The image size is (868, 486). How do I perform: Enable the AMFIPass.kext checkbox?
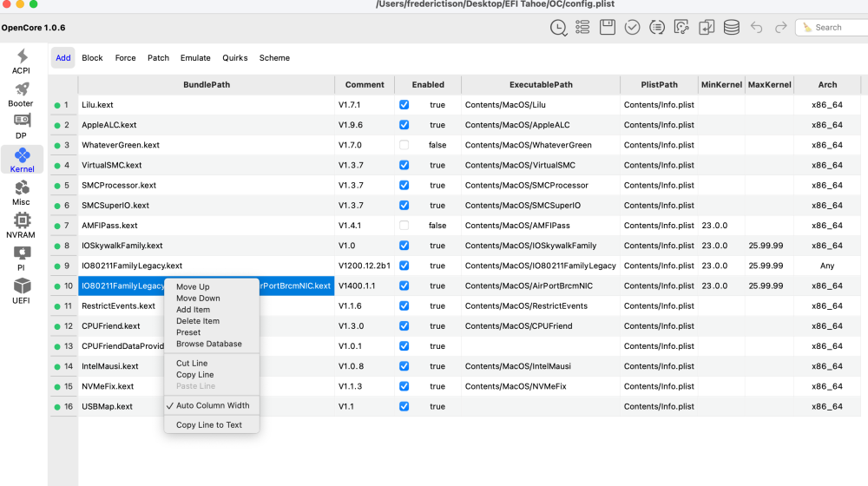pos(404,226)
